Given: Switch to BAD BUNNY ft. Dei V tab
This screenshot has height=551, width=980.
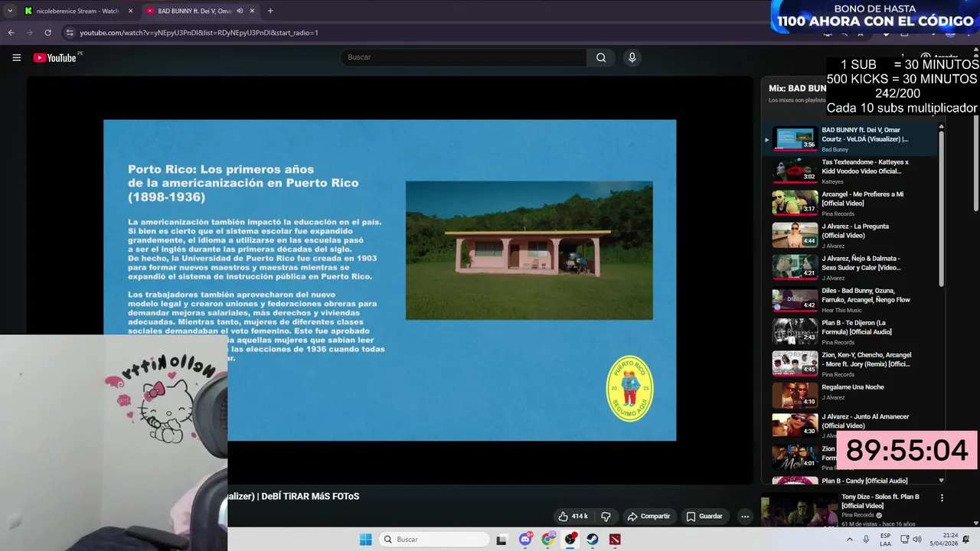Looking at the screenshot, I should point(199,11).
